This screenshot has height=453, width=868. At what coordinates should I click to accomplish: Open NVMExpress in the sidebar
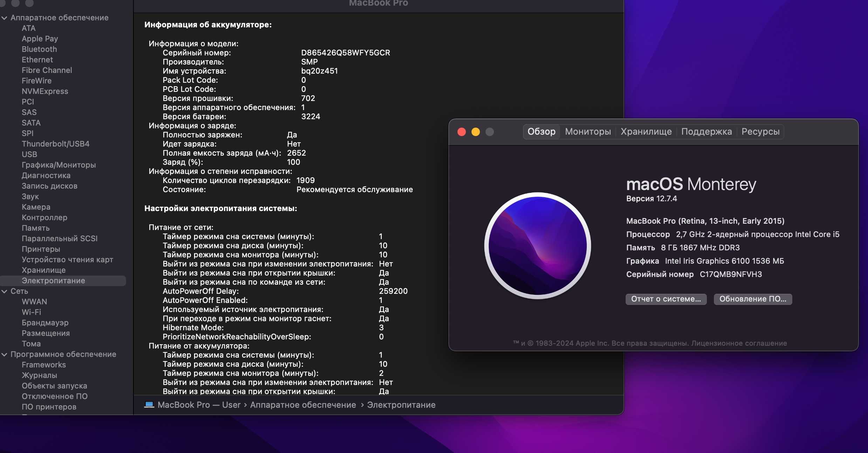[x=45, y=92]
